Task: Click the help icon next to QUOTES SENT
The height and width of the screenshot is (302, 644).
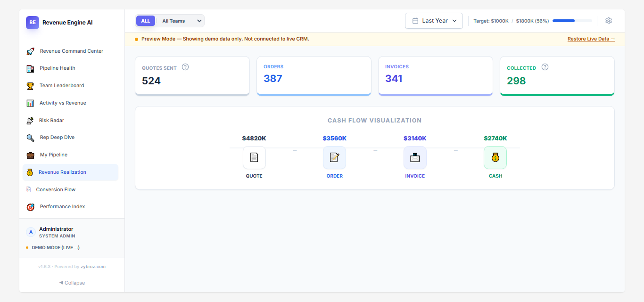Action: pyautogui.click(x=185, y=67)
